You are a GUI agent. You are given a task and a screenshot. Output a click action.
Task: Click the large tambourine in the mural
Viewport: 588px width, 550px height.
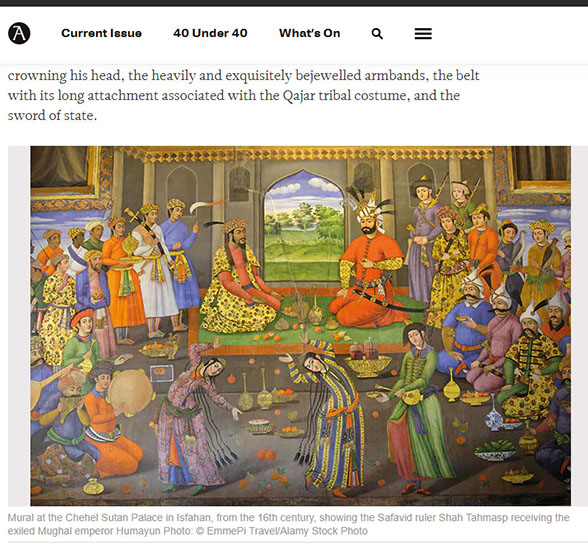tap(130, 391)
